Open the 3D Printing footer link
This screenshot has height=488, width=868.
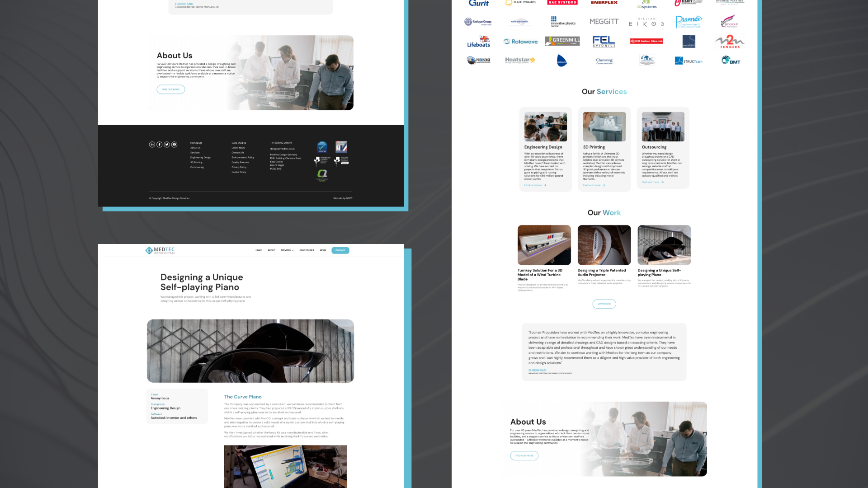[x=196, y=162]
